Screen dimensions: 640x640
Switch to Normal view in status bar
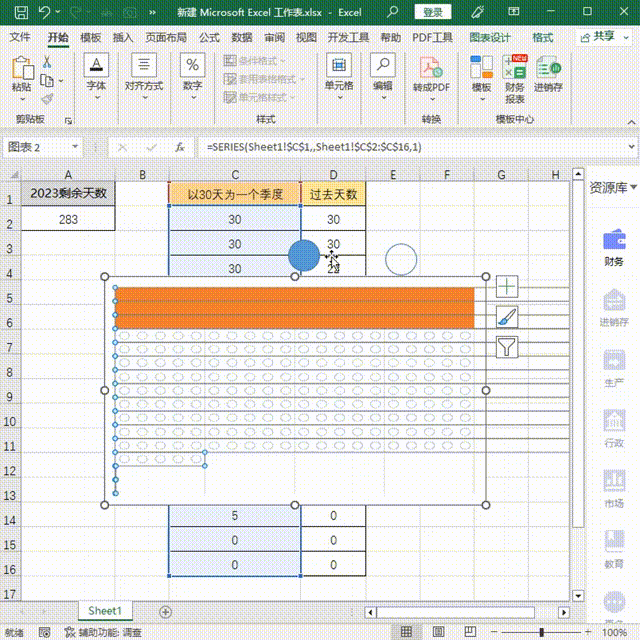406,632
